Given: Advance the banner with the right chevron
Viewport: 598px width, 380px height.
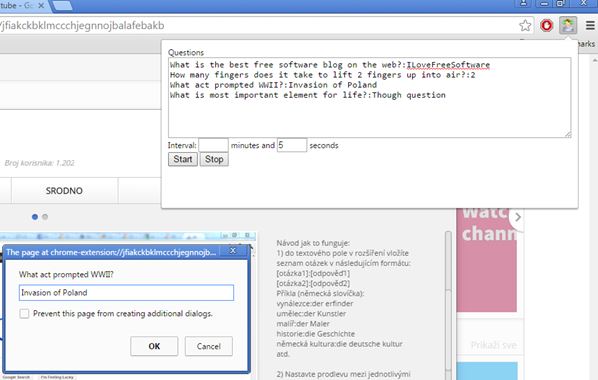Looking at the screenshot, I should pyautogui.click(x=517, y=217).
